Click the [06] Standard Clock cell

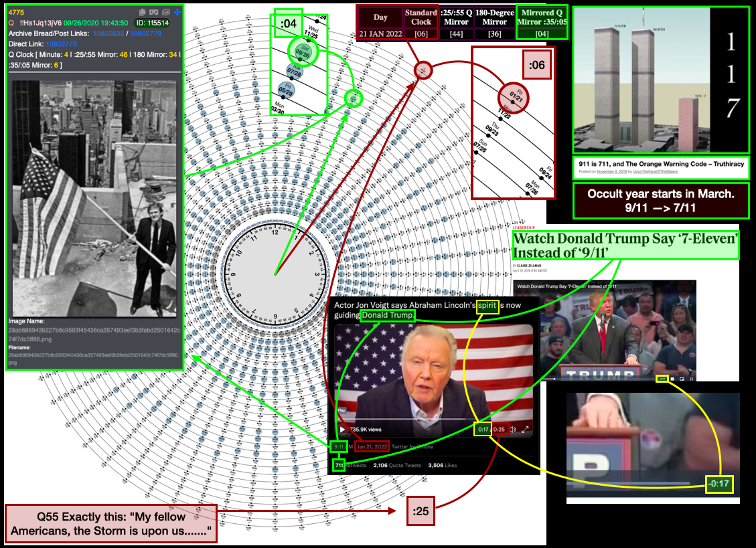[421, 33]
